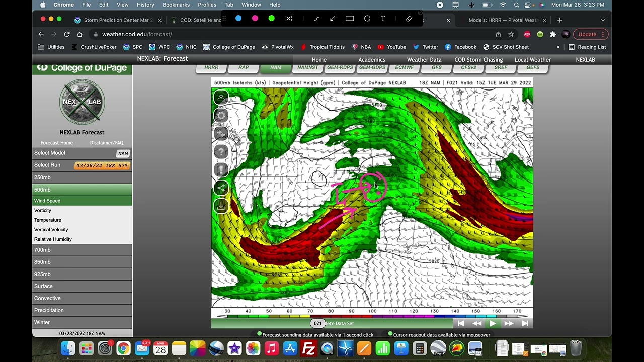Open Music app from the dock

[x=271, y=348]
